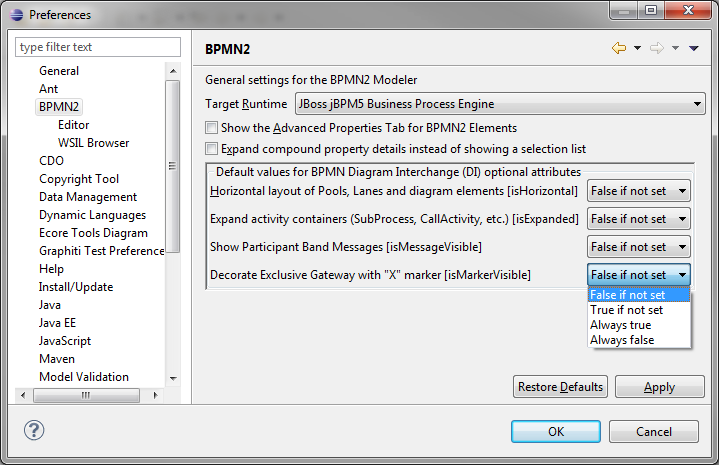Screen dimensions: 719x465
Task: Click tree horizontal scrollbar left arrow
Action: click(x=23, y=395)
